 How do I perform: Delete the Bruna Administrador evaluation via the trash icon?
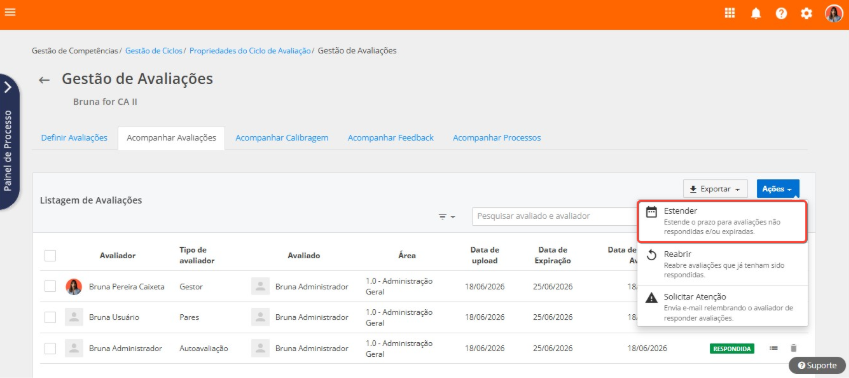click(x=793, y=348)
